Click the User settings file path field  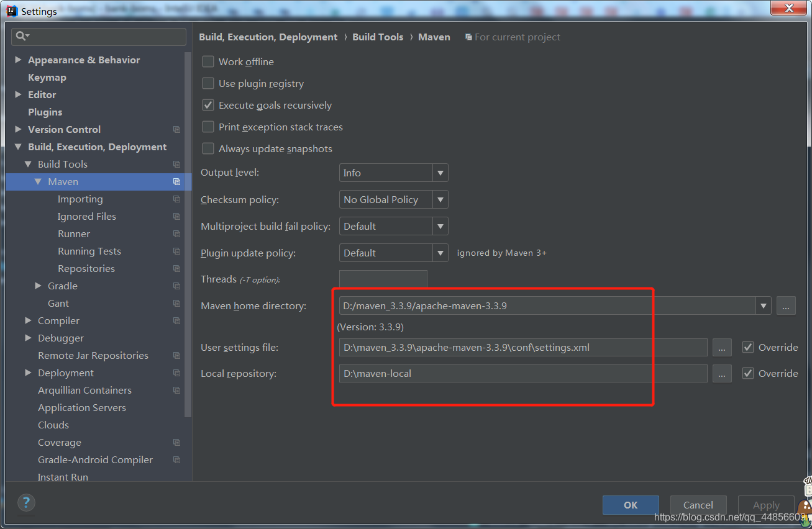coord(523,348)
